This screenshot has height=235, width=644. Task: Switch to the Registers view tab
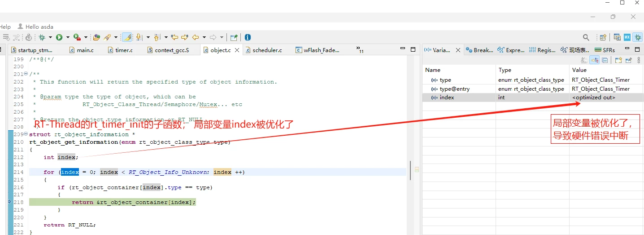tap(542, 50)
